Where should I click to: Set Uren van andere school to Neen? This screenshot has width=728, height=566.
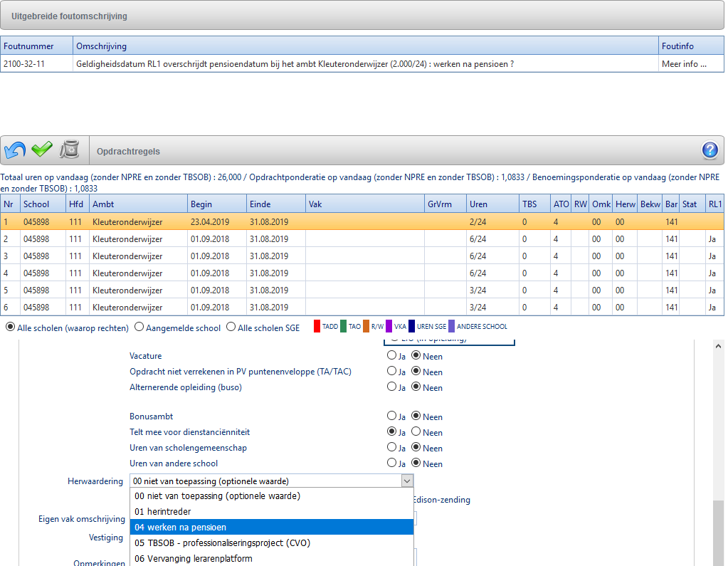coord(416,463)
